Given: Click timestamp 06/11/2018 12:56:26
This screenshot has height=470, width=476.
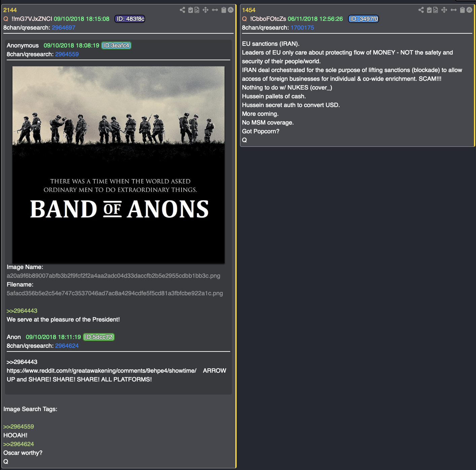Looking at the screenshot, I should click(315, 19).
